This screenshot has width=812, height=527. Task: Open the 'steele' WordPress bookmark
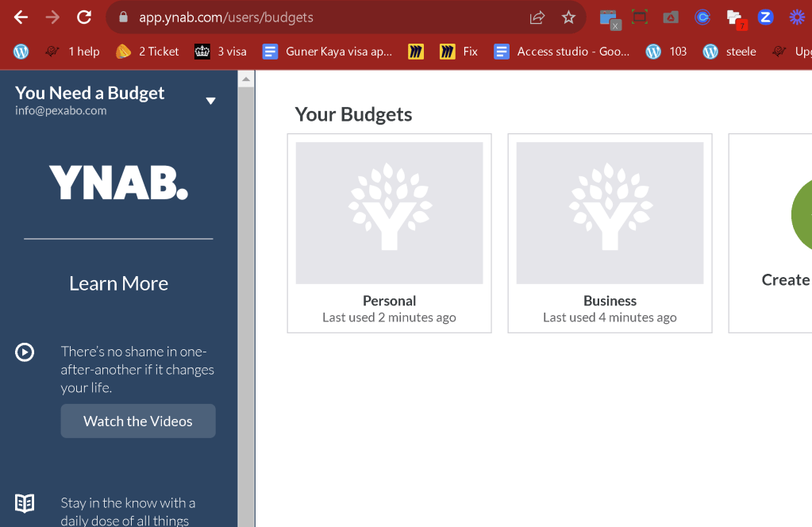[729, 52]
